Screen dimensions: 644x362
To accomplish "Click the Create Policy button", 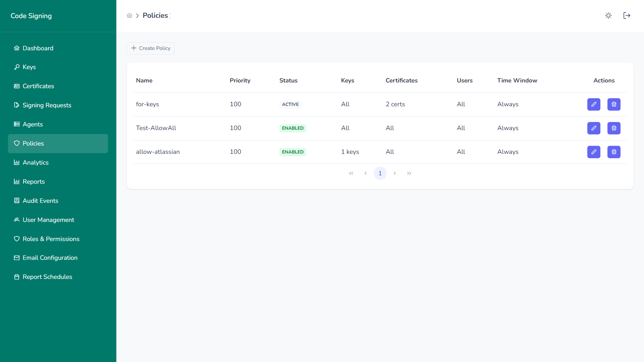I will 150,48.
